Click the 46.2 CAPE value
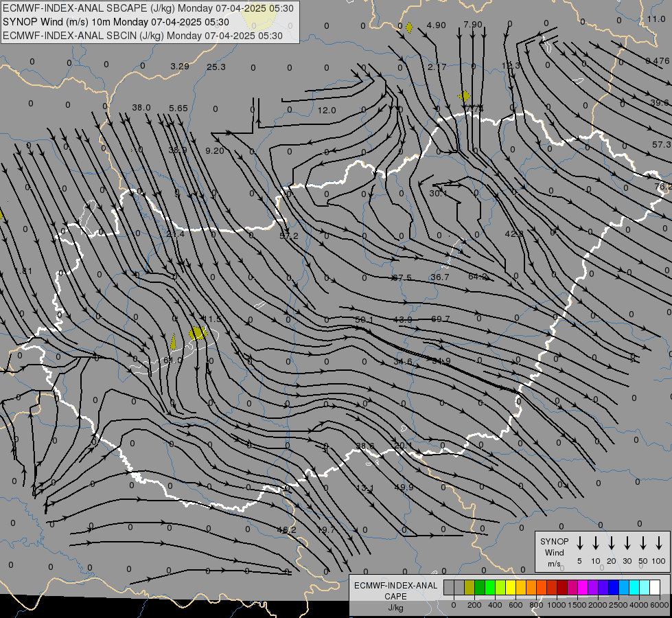Screen dimensions: 672x618 point(286,529)
